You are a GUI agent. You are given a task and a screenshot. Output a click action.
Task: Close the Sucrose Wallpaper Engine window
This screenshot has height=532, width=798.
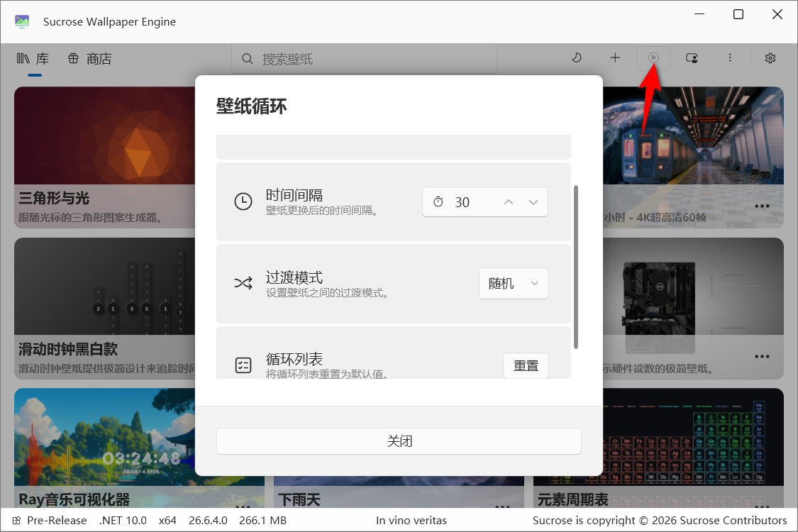coord(777,14)
